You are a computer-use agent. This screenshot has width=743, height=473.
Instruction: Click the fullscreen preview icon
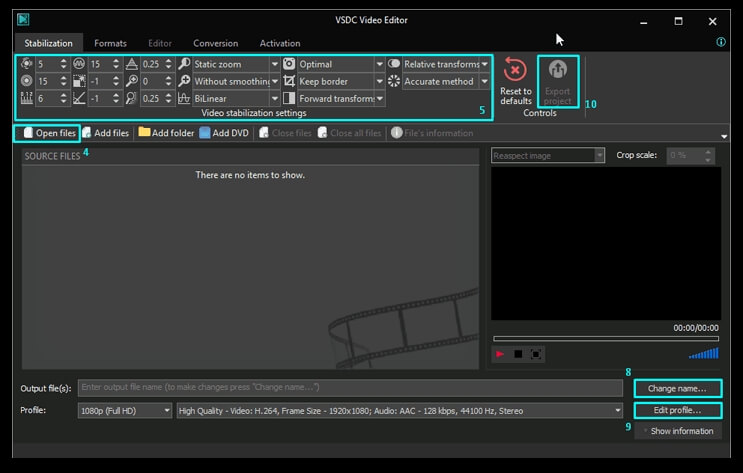point(536,354)
